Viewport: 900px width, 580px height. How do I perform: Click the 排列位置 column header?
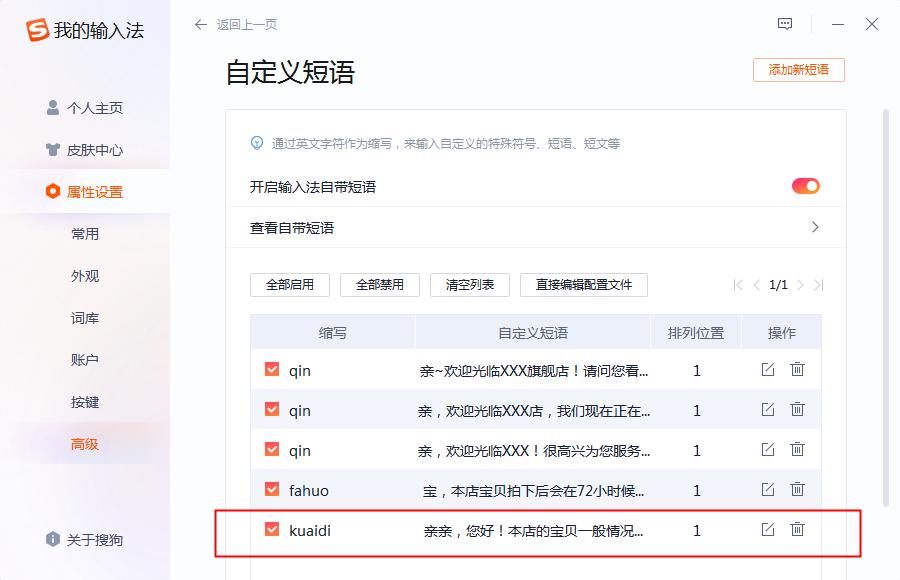[696, 331]
